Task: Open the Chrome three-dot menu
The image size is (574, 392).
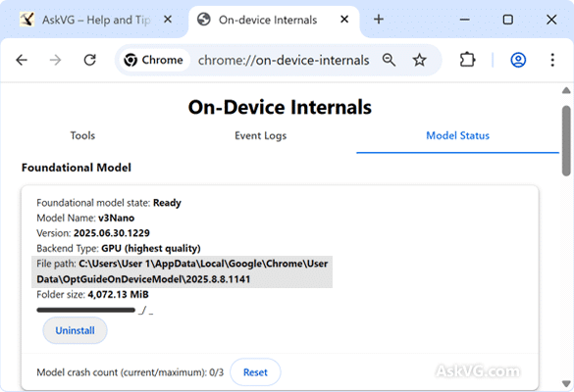Action: [552, 60]
